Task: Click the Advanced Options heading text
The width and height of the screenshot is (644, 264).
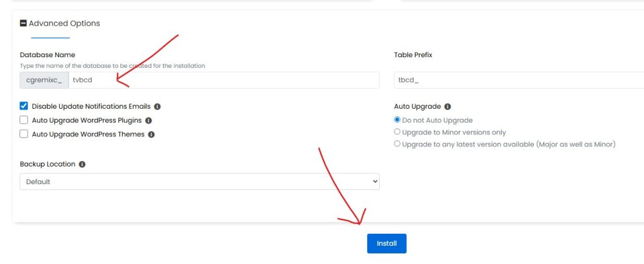Action: pos(64,23)
